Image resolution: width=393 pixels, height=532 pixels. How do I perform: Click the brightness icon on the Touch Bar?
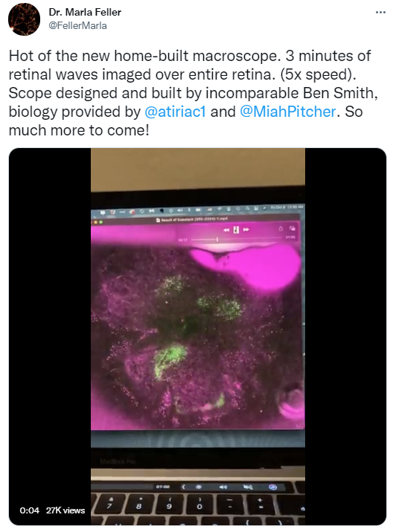(199, 487)
